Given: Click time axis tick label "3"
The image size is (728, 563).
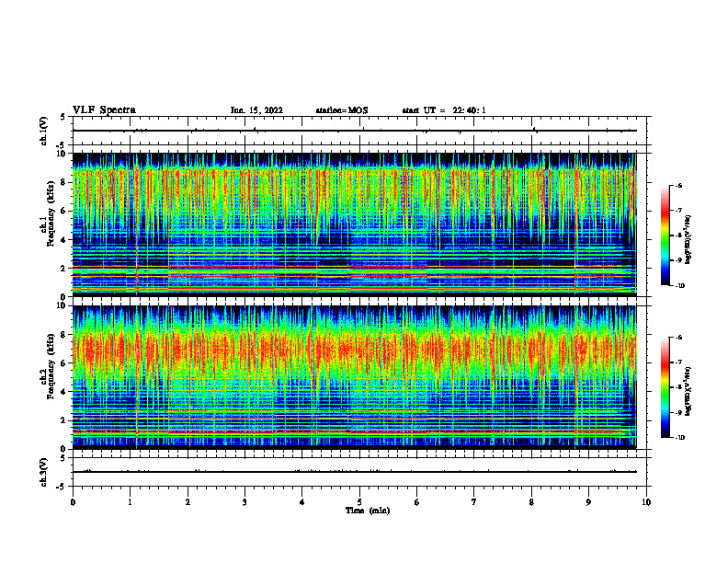Looking at the screenshot, I should pyautogui.click(x=245, y=502).
